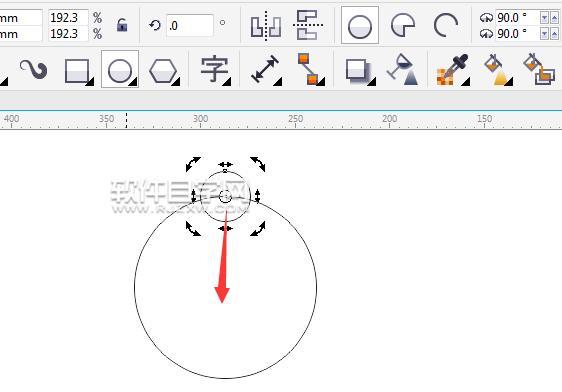This screenshot has width=562, height=392.
Task: Expand Text tool flyout arrow
Action: coord(226,82)
